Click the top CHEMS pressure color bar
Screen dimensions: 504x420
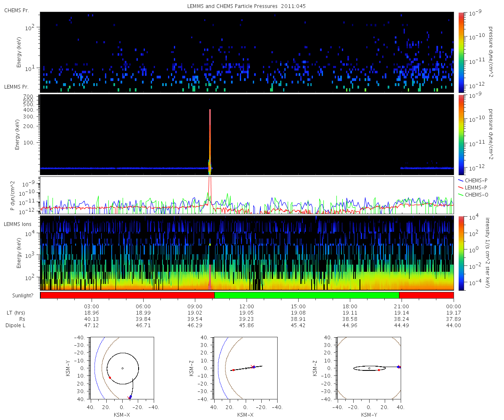461,52
